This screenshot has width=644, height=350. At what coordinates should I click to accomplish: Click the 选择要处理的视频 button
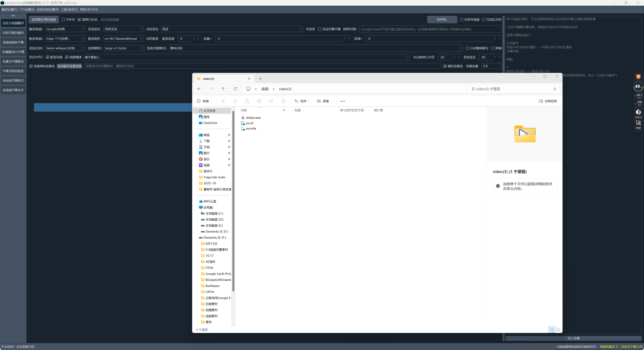point(44,19)
